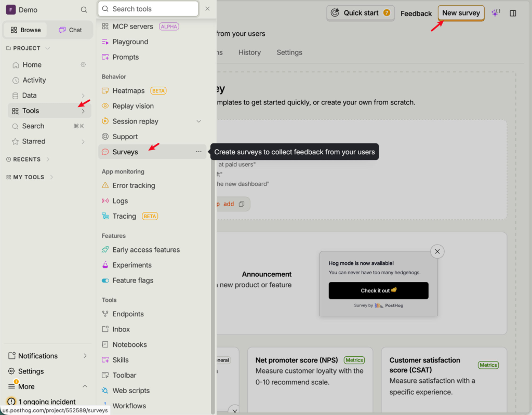Open Tracing tool
The height and width of the screenshot is (415, 532).
(124, 216)
